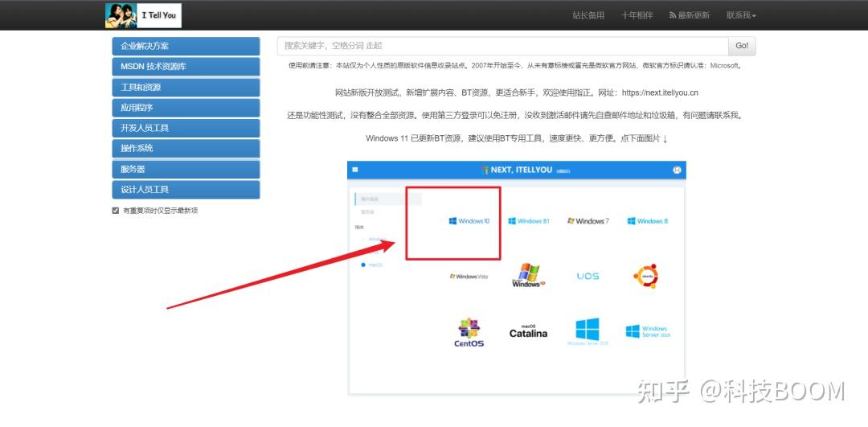Focus the 搜索关键字 search field
This screenshot has width=868, height=427.
[x=502, y=46]
